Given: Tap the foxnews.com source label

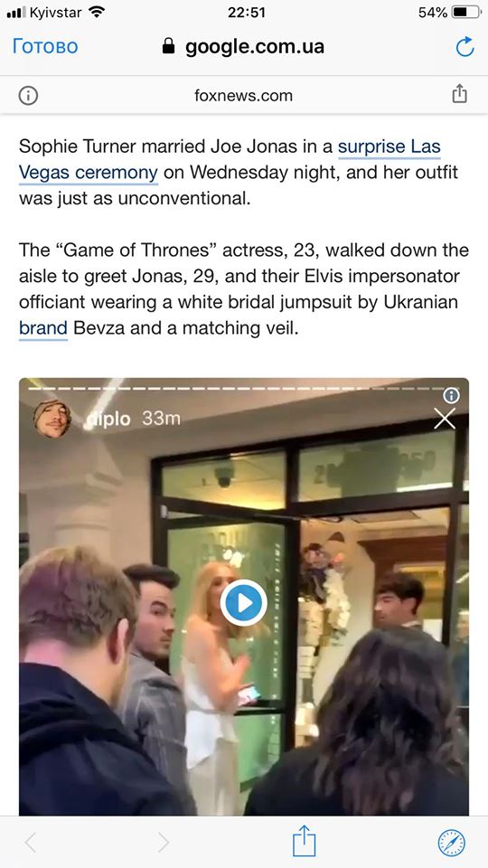Looking at the screenshot, I should coord(243,96).
